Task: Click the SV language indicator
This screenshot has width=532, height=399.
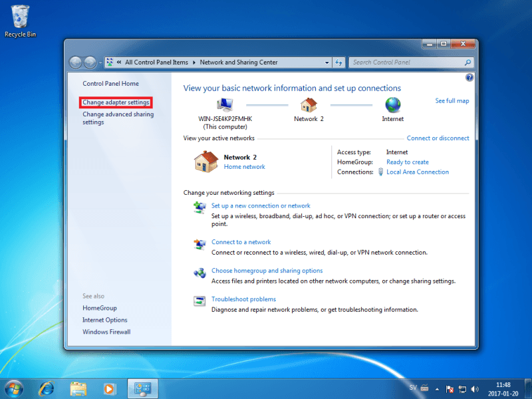Action: tap(412, 387)
